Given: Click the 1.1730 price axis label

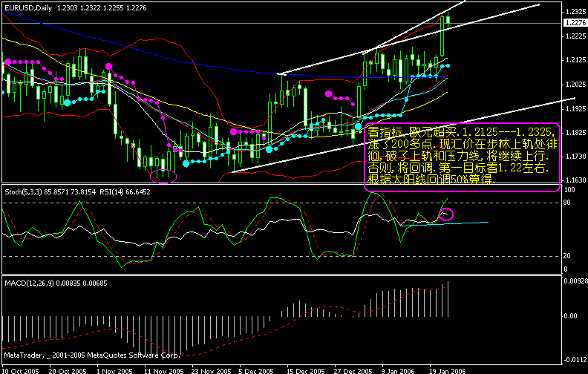Looking at the screenshot, I should click(575, 156).
